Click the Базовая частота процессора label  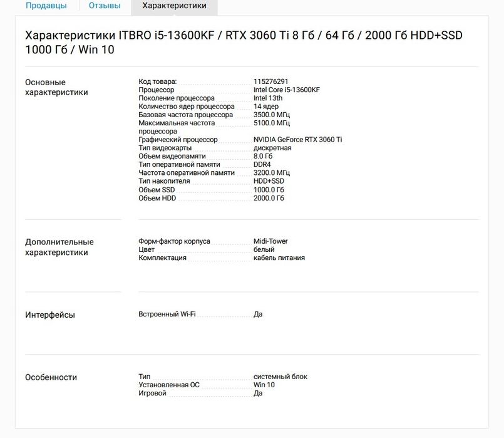click(185, 115)
